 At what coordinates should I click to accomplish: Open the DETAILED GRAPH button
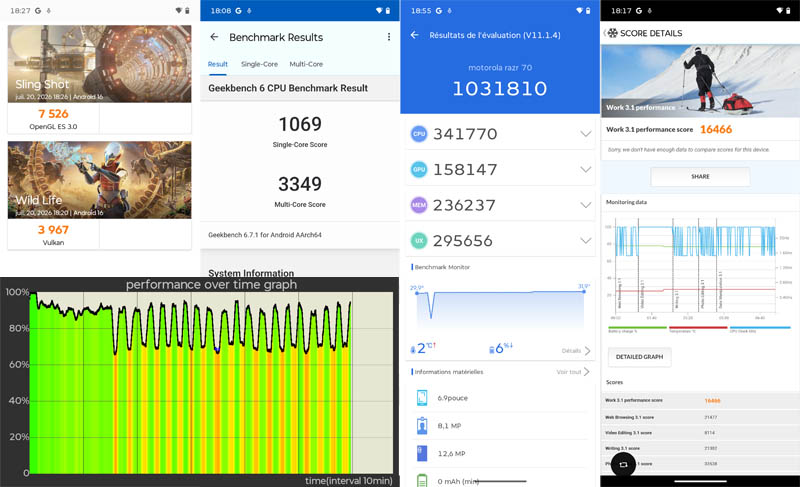pos(639,357)
